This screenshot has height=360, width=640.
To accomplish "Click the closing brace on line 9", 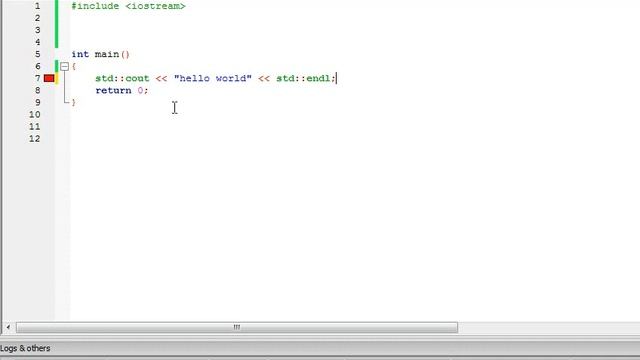I will 73,102.
